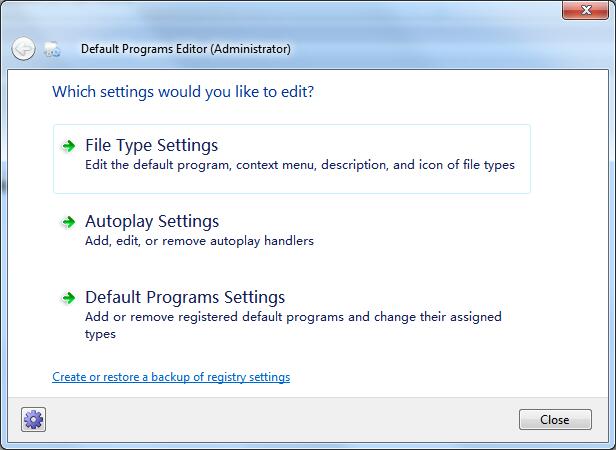Click the Default Programs Editor app icon

click(54, 48)
